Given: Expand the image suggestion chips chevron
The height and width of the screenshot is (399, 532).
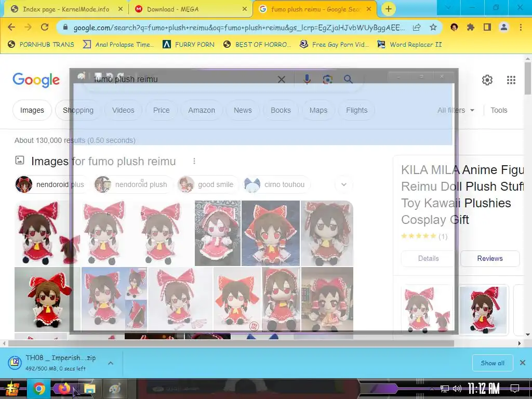Looking at the screenshot, I should pos(344,184).
